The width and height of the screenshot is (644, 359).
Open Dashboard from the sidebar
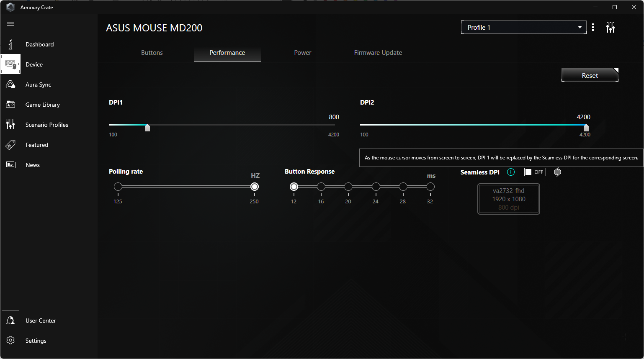pyautogui.click(x=40, y=44)
